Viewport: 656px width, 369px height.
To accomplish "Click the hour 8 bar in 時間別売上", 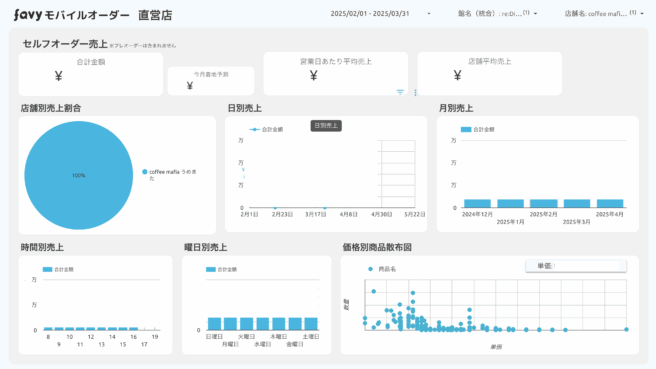I will pos(48,329).
